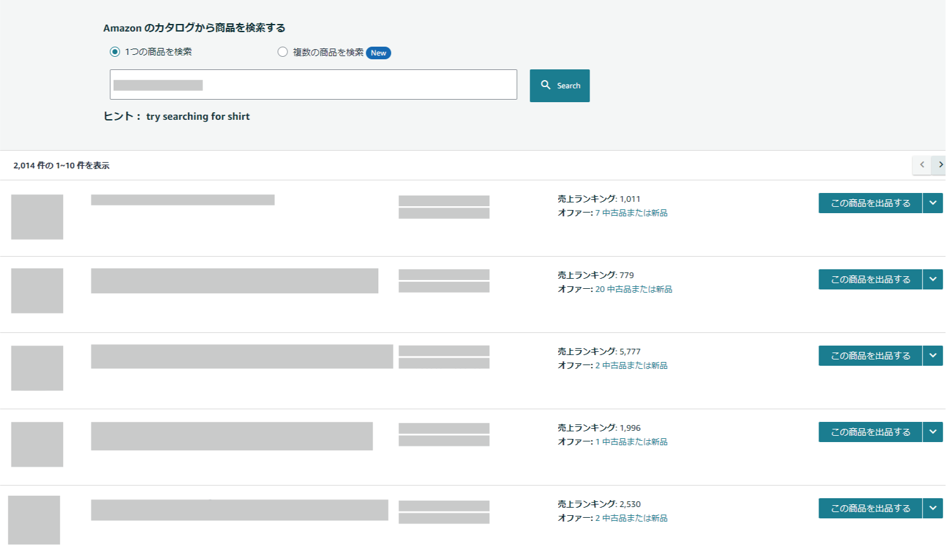Click the first product's thumbnail image
Screen dimensions: 946x560
tap(37, 217)
